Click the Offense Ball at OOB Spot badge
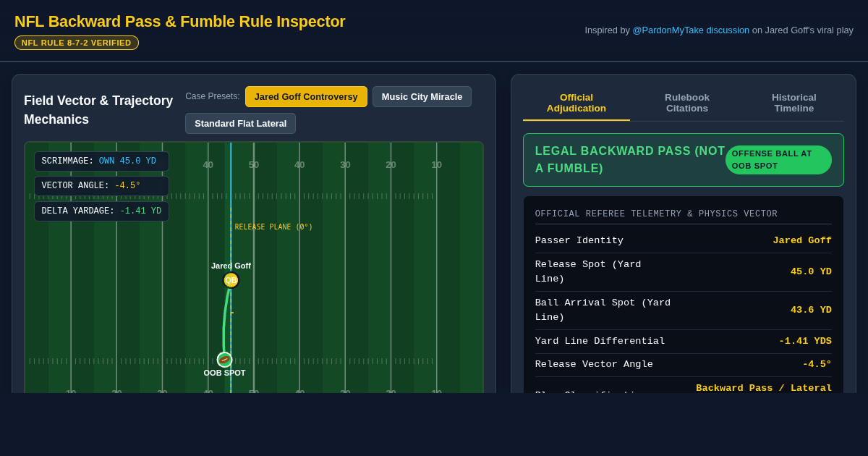Viewport: 868px width, 456px height. coord(778,160)
